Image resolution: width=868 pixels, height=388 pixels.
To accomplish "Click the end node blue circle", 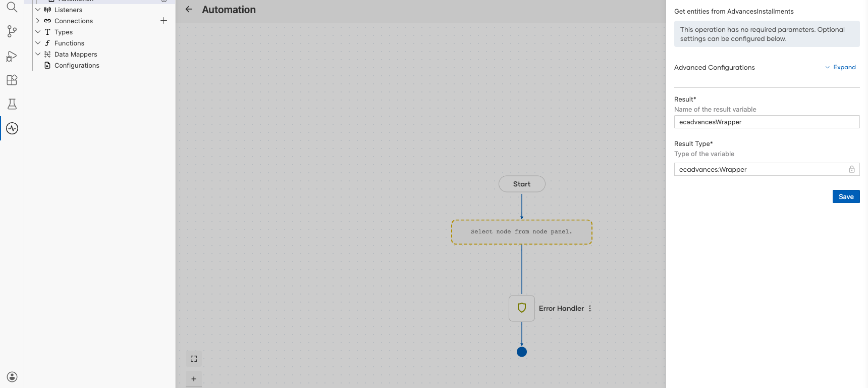I will point(522,352).
